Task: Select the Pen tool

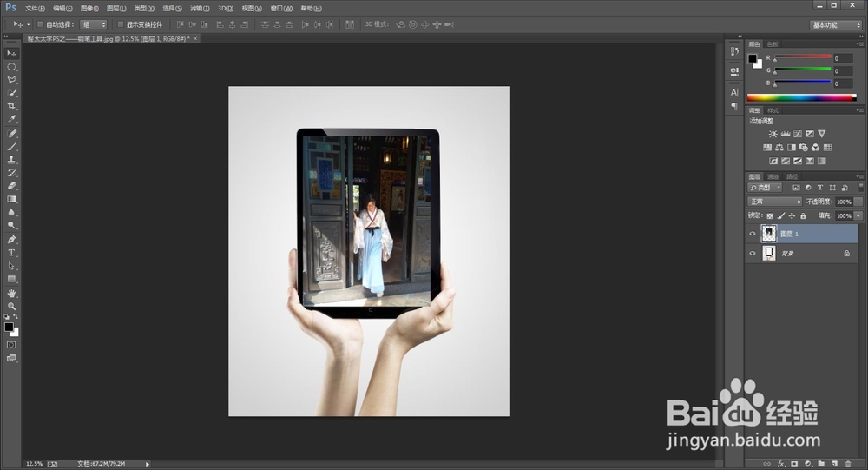Action: 12,239
